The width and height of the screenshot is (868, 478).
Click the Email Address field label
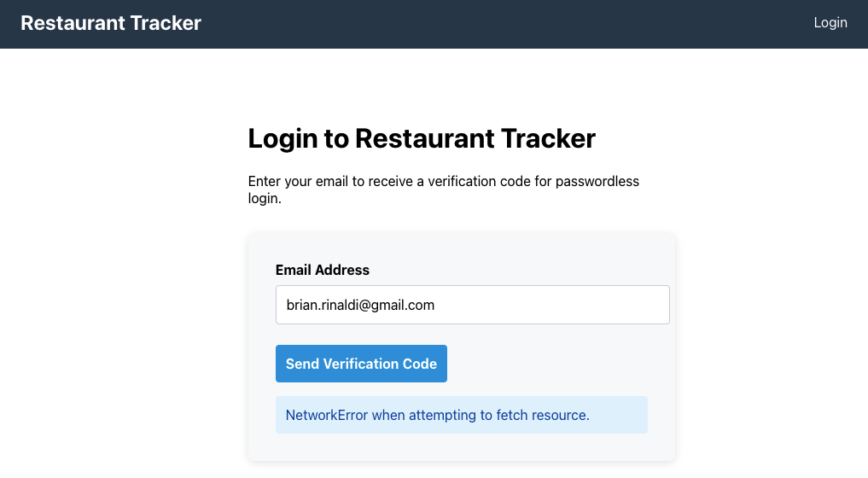pos(323,270)
